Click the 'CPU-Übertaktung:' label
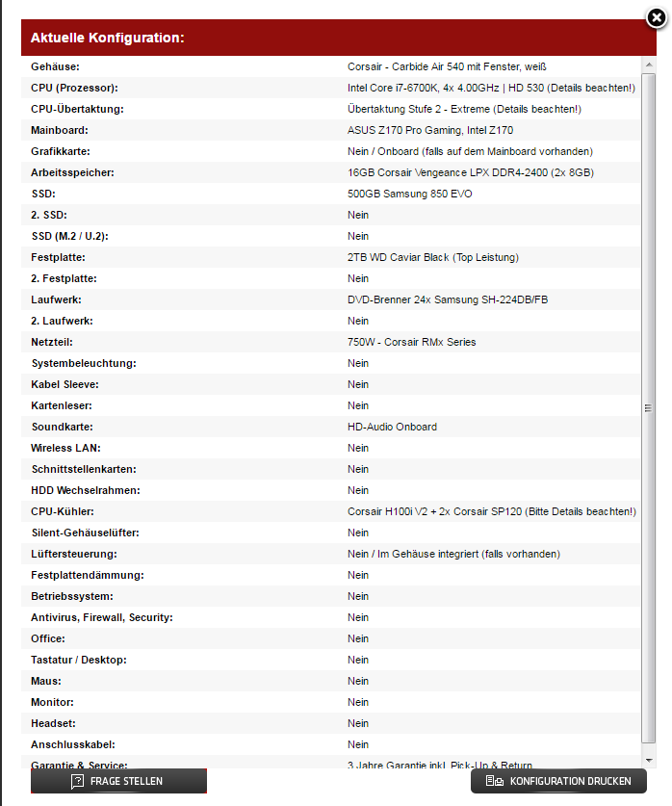 click(77, 109)
